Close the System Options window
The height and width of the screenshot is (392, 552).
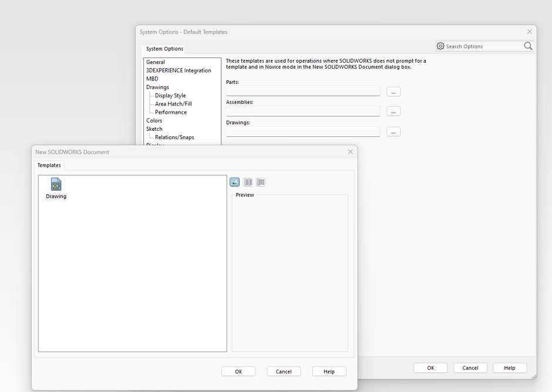[x=530, y=32]
